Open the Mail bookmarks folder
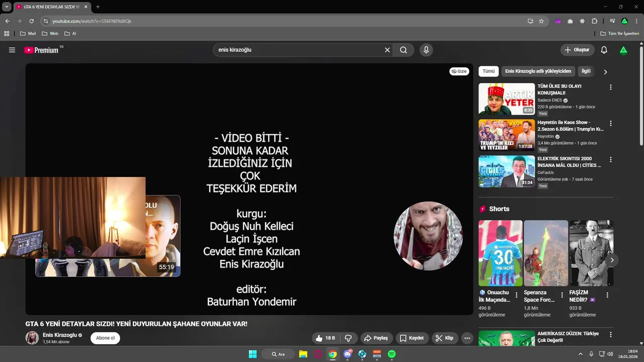644x362 pixels. point(28,34)
